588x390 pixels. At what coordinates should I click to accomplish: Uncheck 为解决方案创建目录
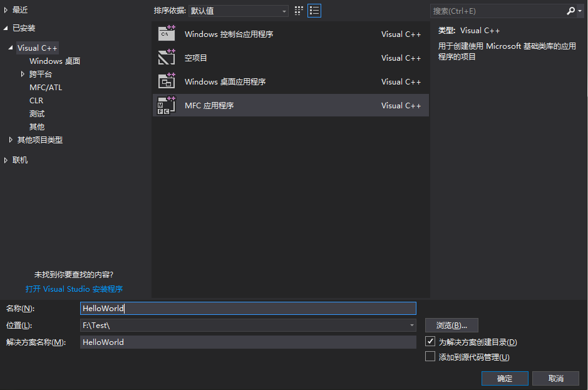pos(430,341)
